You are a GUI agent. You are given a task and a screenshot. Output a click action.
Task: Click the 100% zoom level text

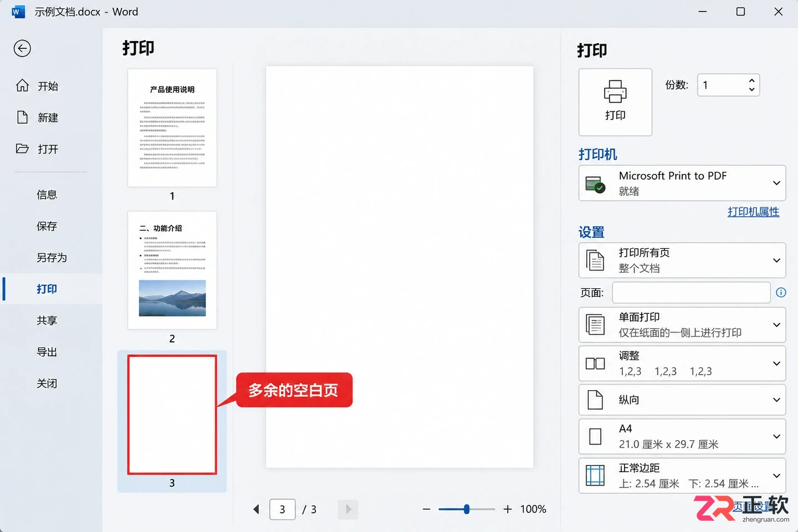(x=533, y=509)
